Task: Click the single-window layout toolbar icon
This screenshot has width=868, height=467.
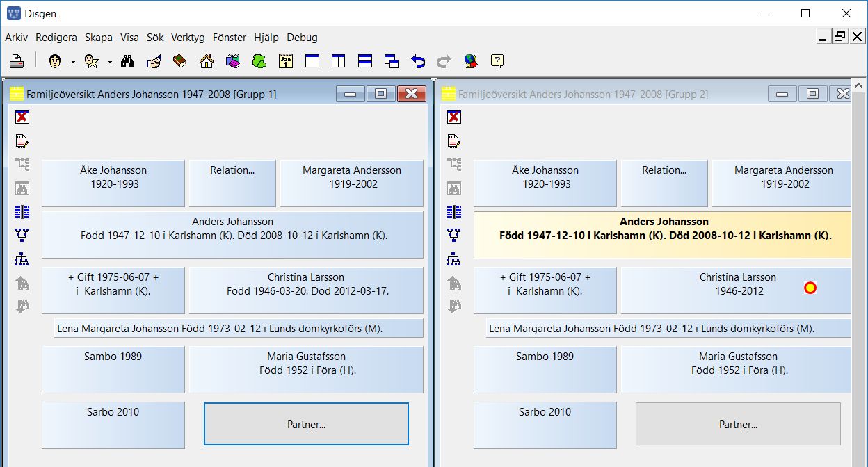Action: point(312,61)
